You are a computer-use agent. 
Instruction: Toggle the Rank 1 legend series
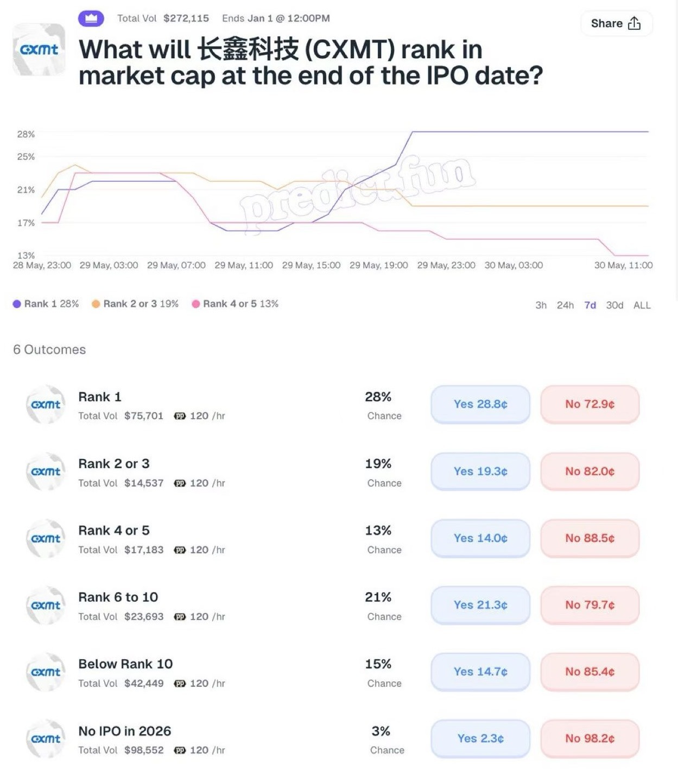46,304
